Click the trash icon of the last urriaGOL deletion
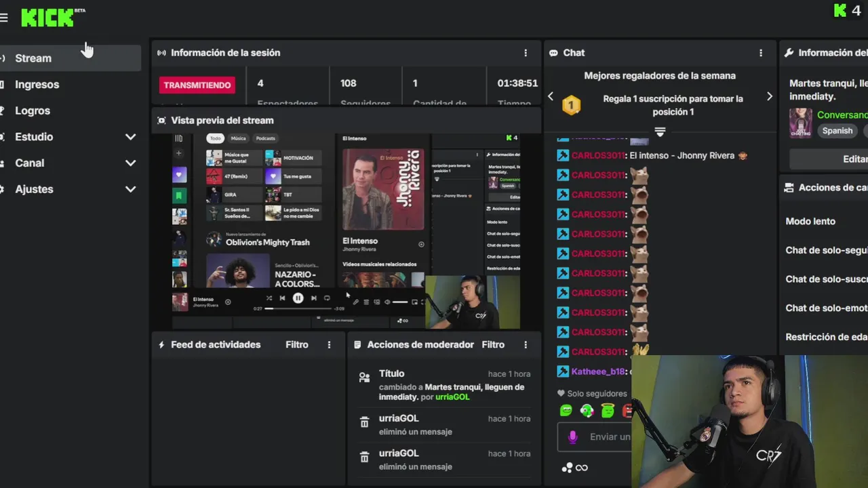This screenshot has height=488, width=868. click(364, 457)
